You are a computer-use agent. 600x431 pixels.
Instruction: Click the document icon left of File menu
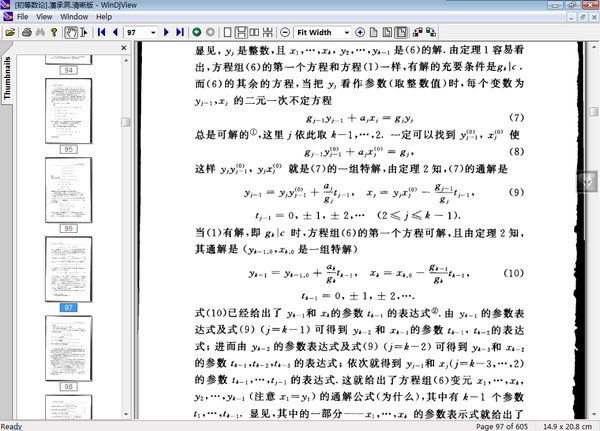(8, 17)
